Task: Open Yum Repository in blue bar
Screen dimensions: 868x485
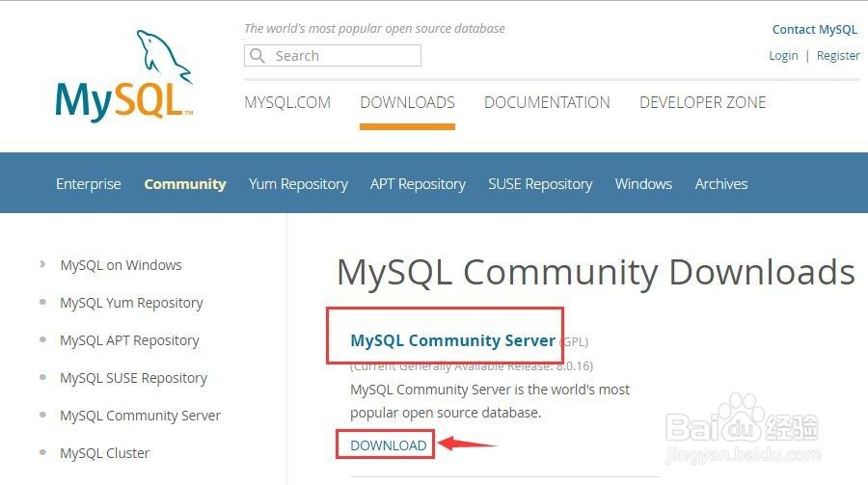Action: pos(298,184)
